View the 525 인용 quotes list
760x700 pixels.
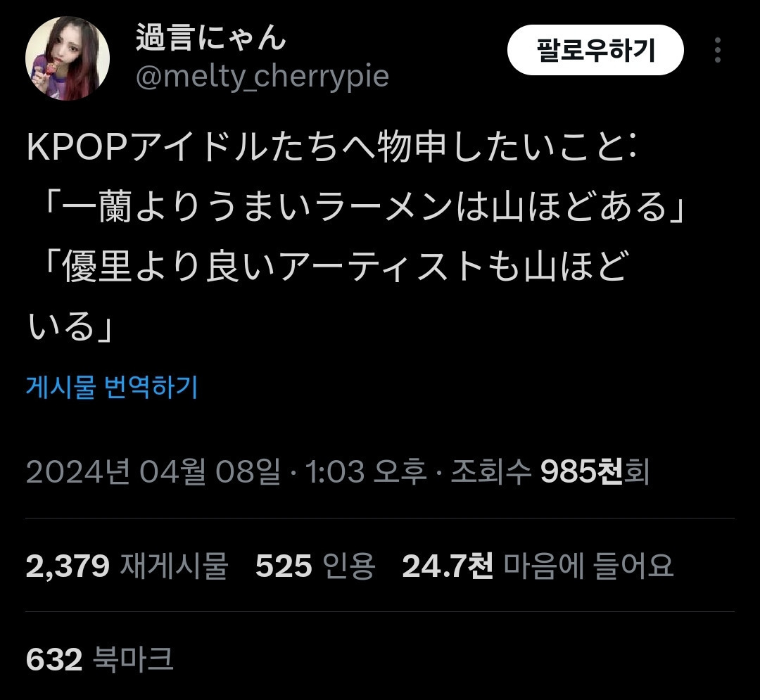pos(315,566)
